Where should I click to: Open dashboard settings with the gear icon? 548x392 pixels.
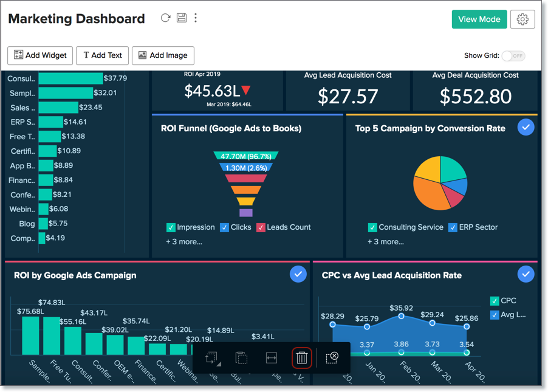tap(522, 19)
